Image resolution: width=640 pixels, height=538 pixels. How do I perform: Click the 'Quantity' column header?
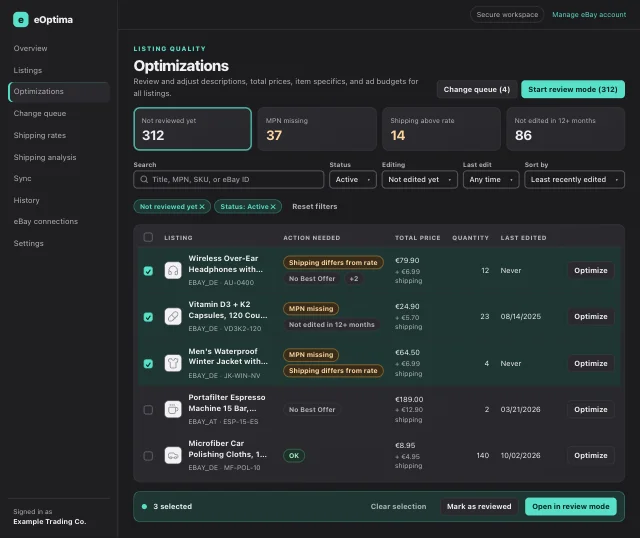pos(470,238)
